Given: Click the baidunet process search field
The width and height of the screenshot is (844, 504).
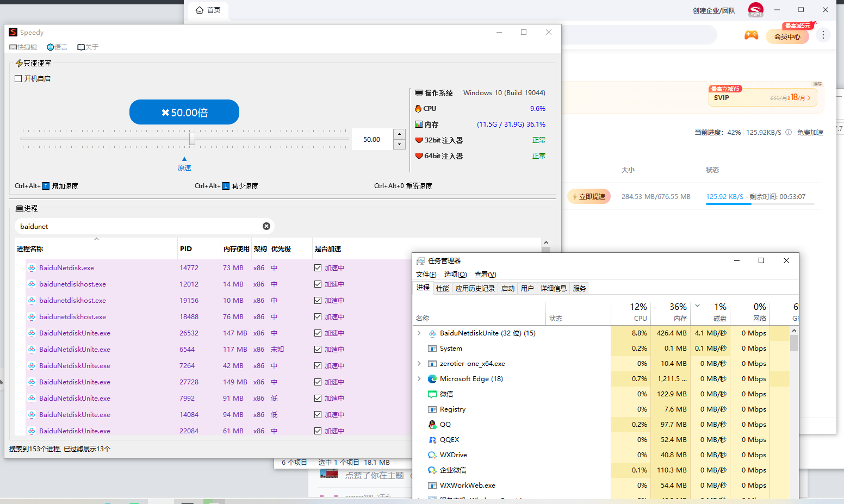Looking at the screenshot, I should coord(139,226).
